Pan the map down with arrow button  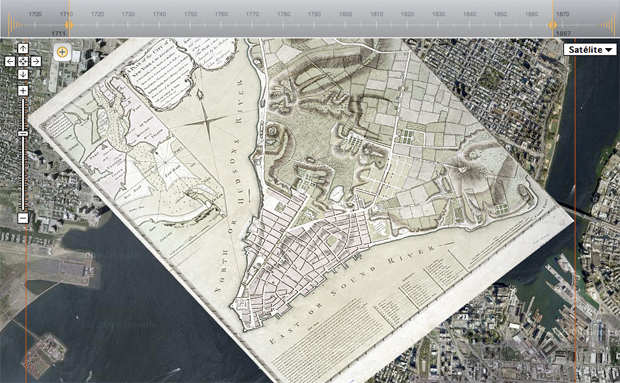(x=23, y=74)
